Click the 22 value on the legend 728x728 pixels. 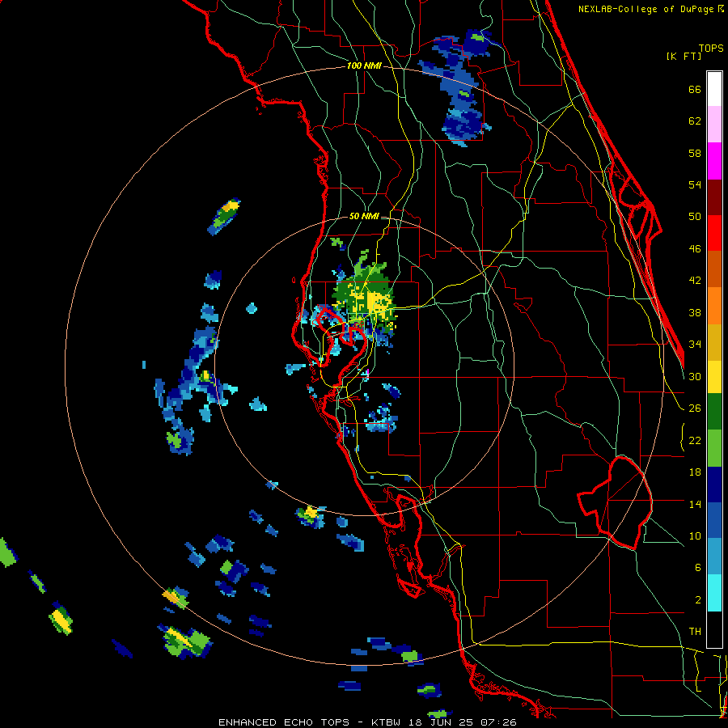point(695,440)
